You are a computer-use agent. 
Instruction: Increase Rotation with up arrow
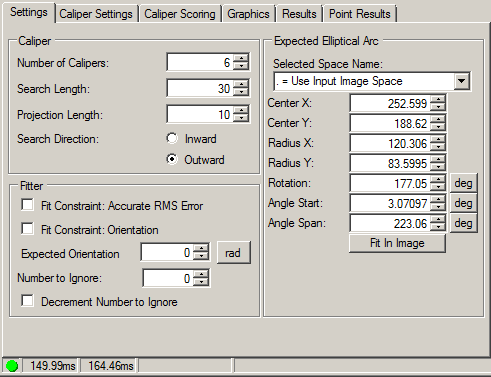pyautogui.click(x=438, y=180)
